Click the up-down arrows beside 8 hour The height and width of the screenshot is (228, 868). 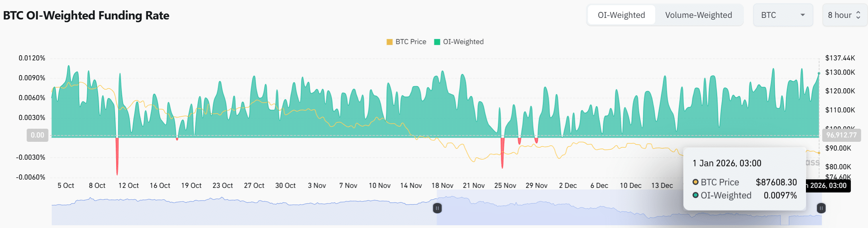(x=858, y=15)
